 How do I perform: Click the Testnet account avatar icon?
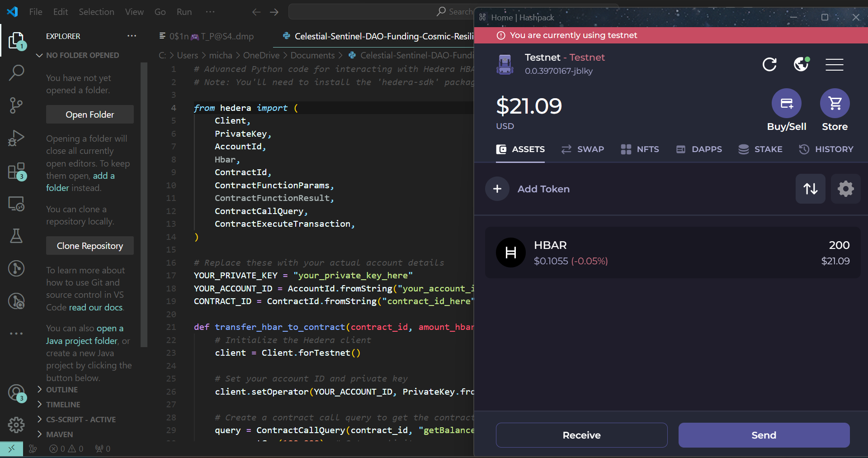(x=505, y=64)
